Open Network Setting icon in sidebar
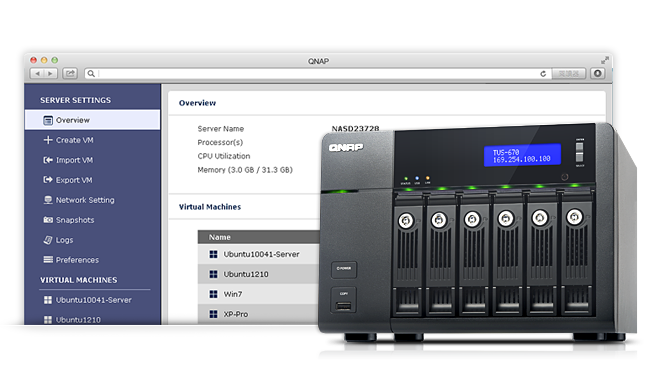This screenshot has height=370, width=650. tap(48, 200)
